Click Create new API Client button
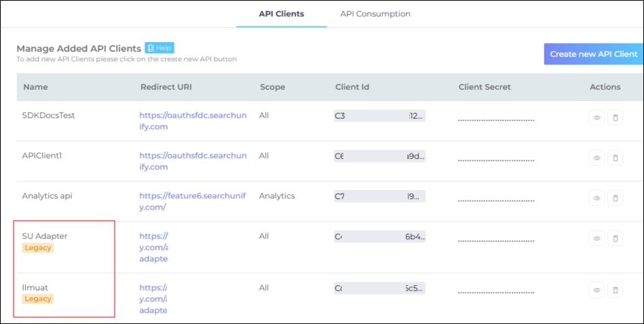 [x=593, y=54]
